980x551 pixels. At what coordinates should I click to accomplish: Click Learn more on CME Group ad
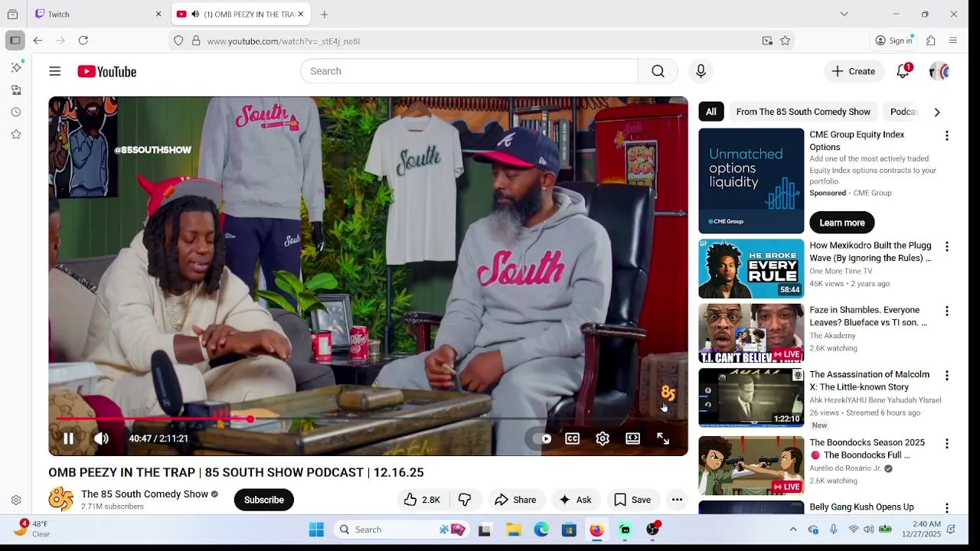click(842, 223)
